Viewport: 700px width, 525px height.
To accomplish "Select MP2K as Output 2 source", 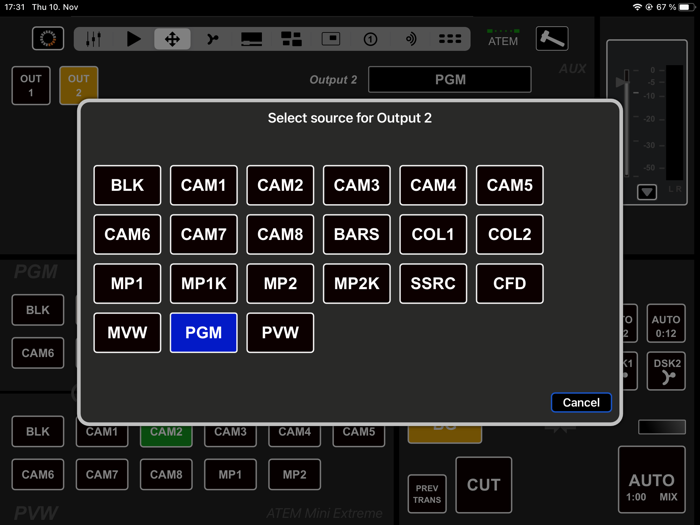I will pos(357,283).
